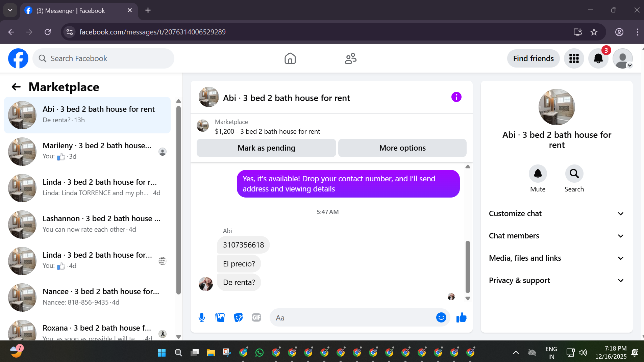Expand Media, files and links section
The width and height of the screenshot is (644, 362).
tap(556, 258)
